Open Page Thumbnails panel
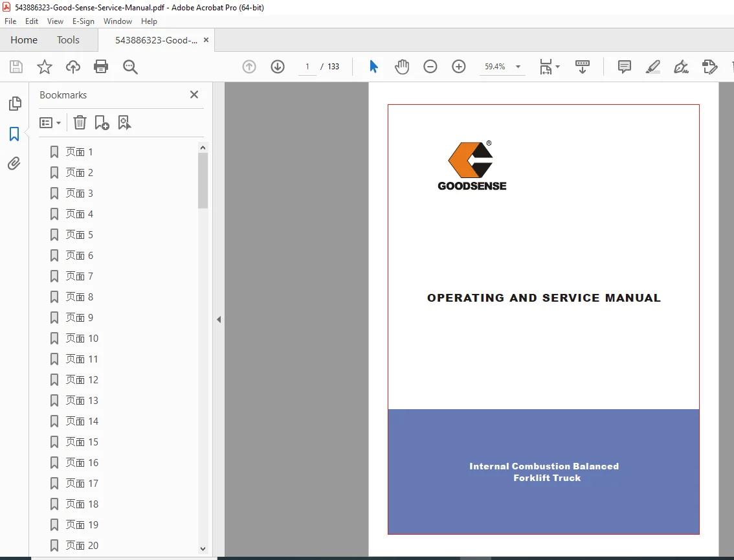 point(14,104)
